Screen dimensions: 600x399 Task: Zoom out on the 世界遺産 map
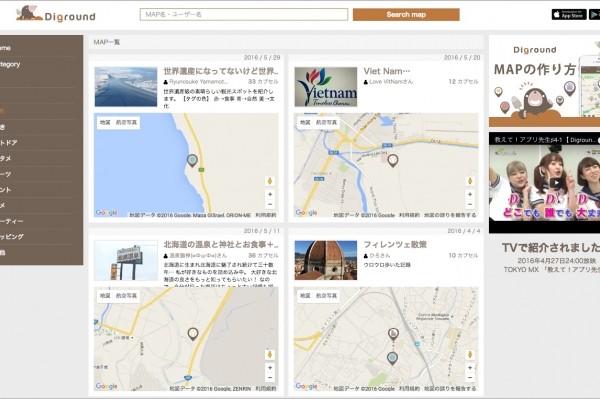pos(270,204)
